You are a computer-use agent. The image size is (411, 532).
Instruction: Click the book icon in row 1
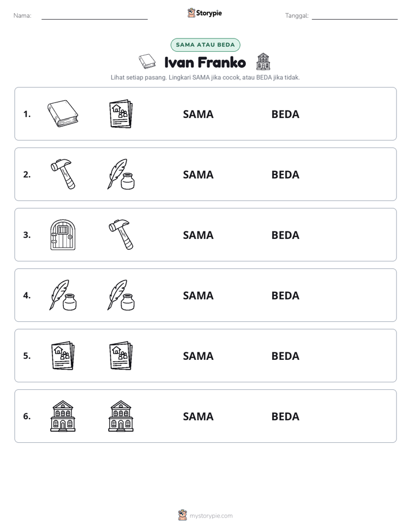(63, 113)
